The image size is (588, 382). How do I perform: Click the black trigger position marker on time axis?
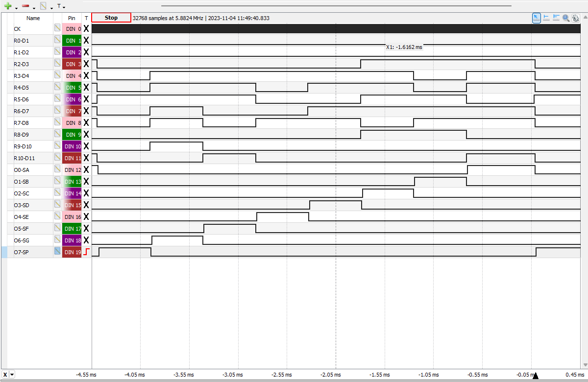click(536, 376)
